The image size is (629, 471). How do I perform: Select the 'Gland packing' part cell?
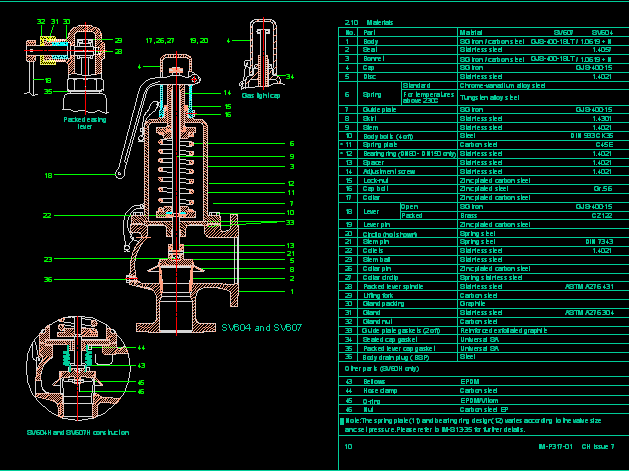coord(383,304)
